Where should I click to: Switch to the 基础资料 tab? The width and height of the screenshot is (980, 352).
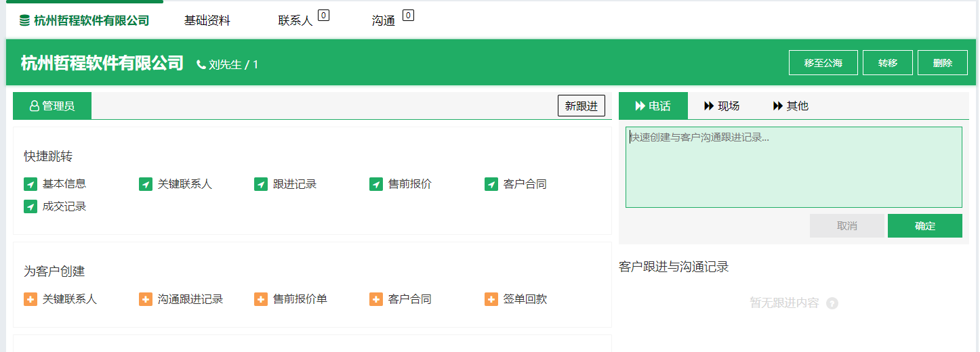tap(207, 20)
